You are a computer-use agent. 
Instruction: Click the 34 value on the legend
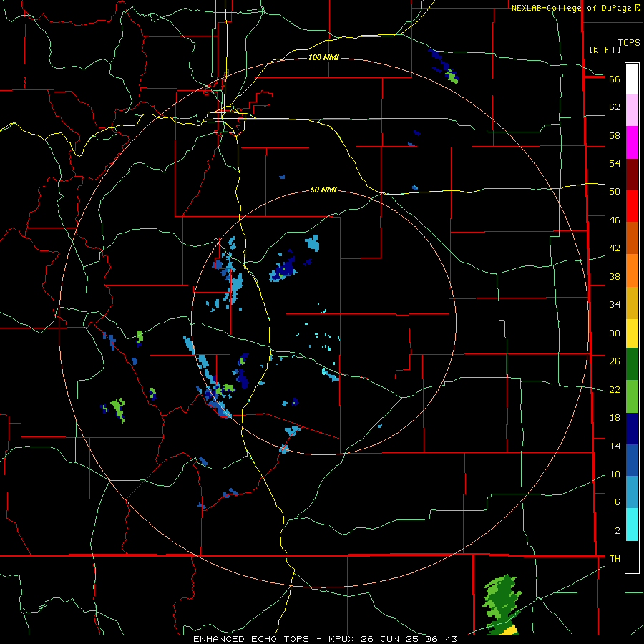coord(615,305)
